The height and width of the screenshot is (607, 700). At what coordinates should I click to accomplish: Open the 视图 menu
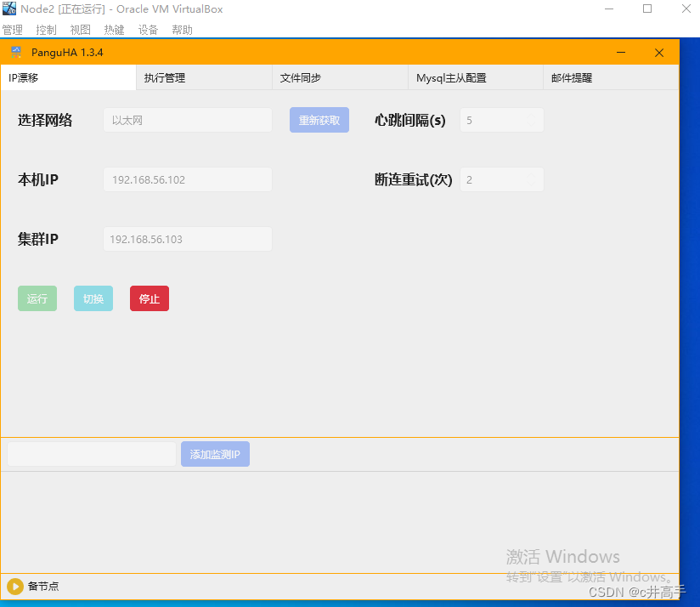tap(80, 29)
